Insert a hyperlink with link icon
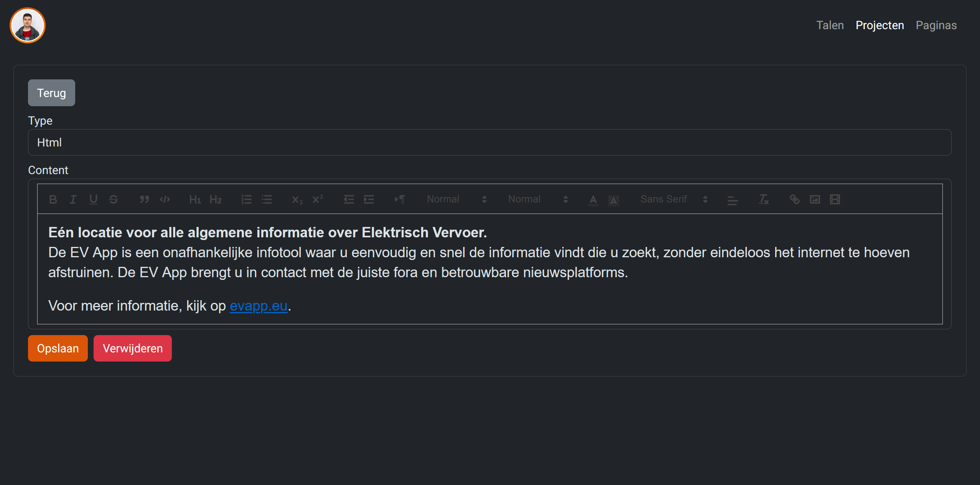This screenshot has height=485, width=980. tap(794, 199)
